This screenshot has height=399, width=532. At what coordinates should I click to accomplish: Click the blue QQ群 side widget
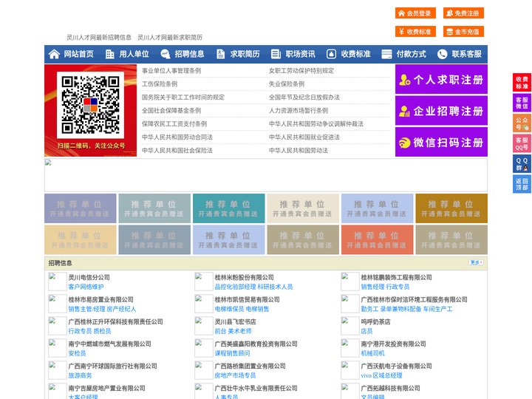[x=522, y=164]
